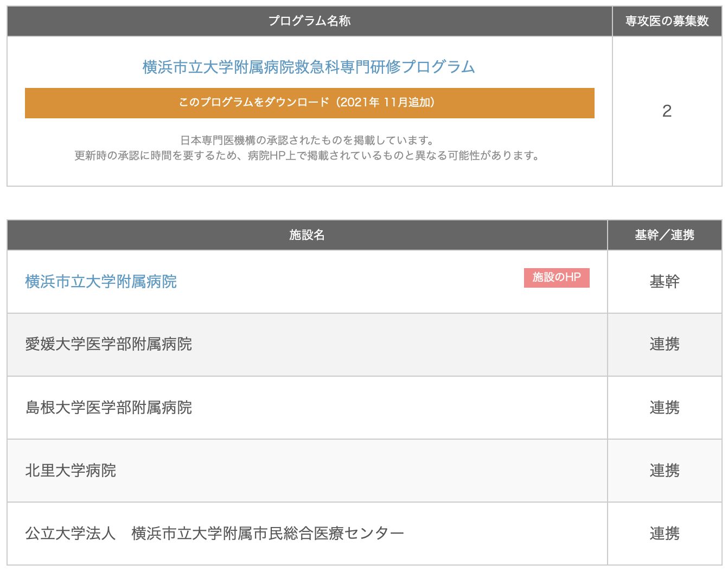Click the pink 施設のHP button
The image size is (728, 571).
click(556, 277)
